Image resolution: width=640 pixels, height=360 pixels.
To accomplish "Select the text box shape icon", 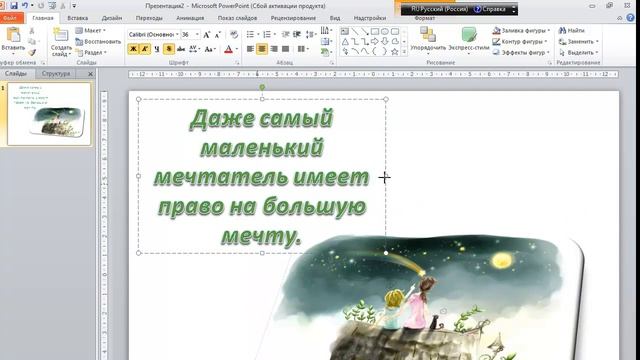I will (x=345, y=31).
